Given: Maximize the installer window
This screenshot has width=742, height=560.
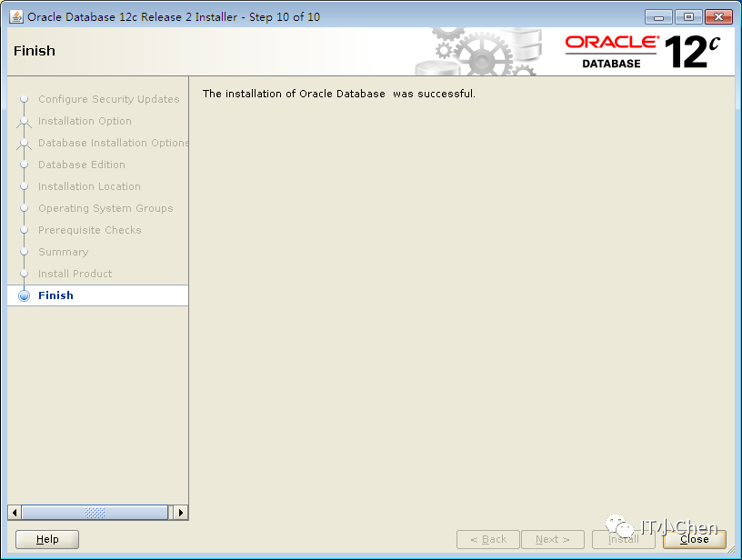Looking at the screenshot, I should [688, 17].
